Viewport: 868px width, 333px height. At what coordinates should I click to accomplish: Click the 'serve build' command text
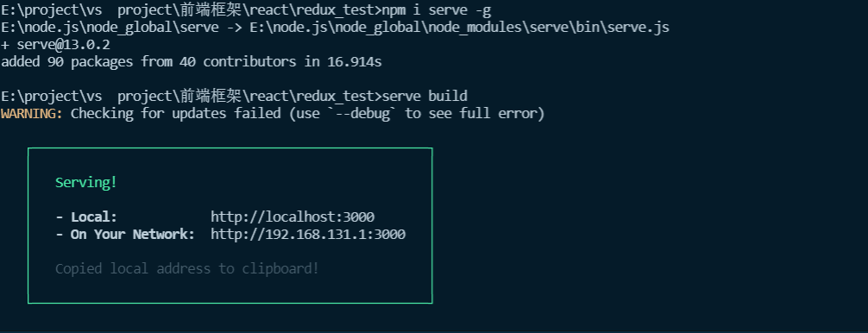(425, 97)
